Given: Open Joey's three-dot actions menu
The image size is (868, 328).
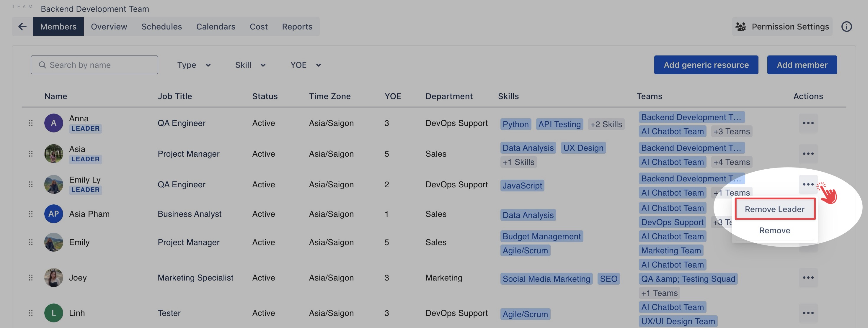Looking at the screenshot, I should coord(808,278).
